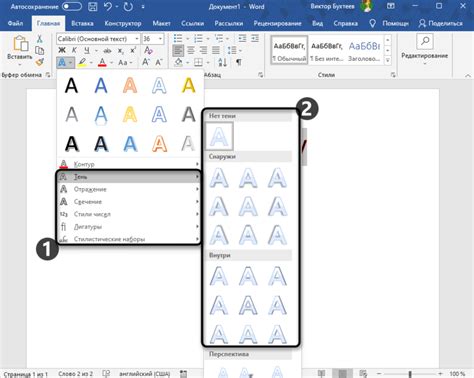
Task: Click the Вставить paste button
Action: pos(20,50)
